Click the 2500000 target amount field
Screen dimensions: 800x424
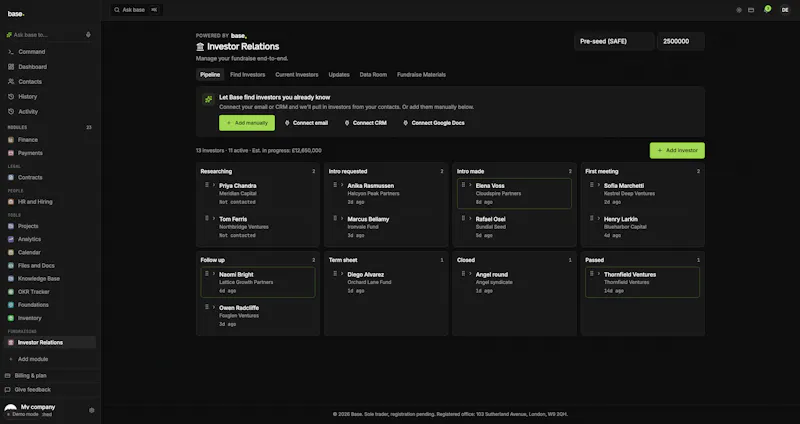[x=681, y=41]
